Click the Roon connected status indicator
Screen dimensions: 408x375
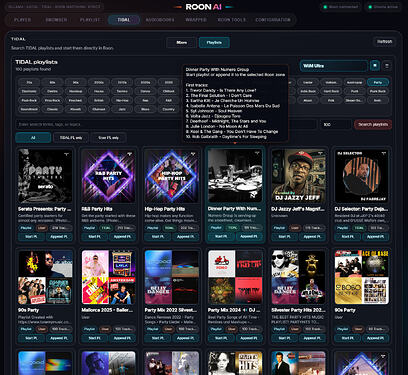coord(341,7)
